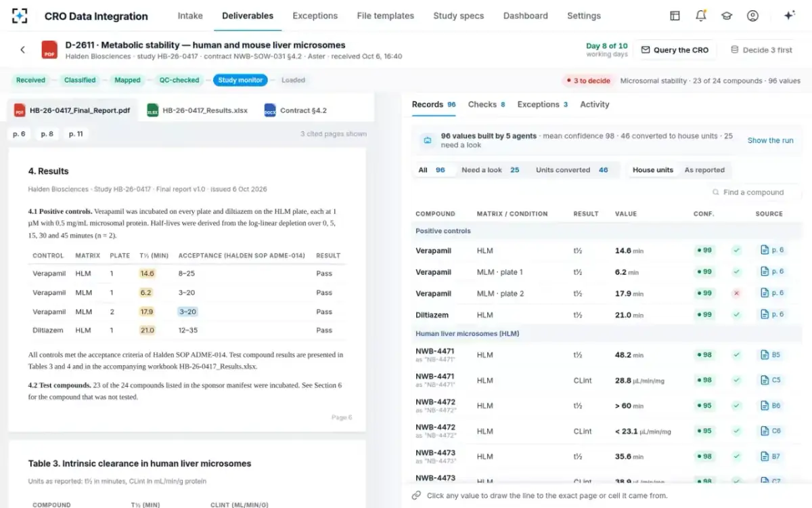The image size is (812, 508).
Task: Open notifications bell icon
Action: [701, 16]
